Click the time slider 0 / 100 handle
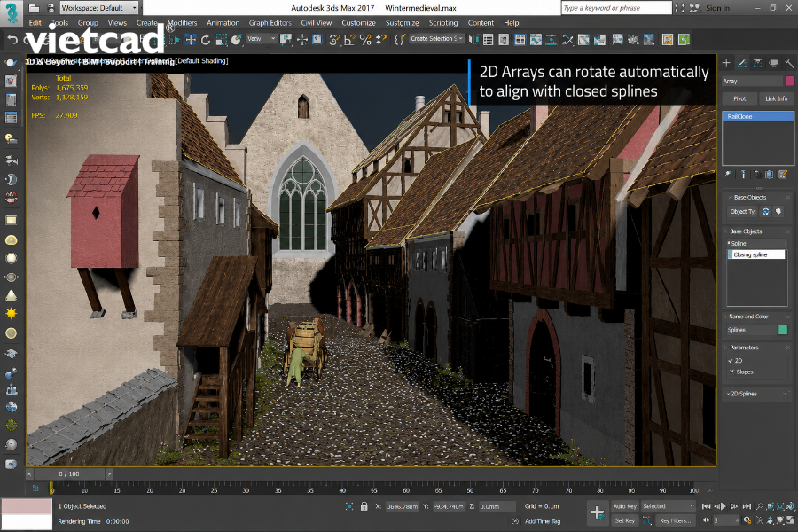The image size is (798, 532). (x=68, y=474)
